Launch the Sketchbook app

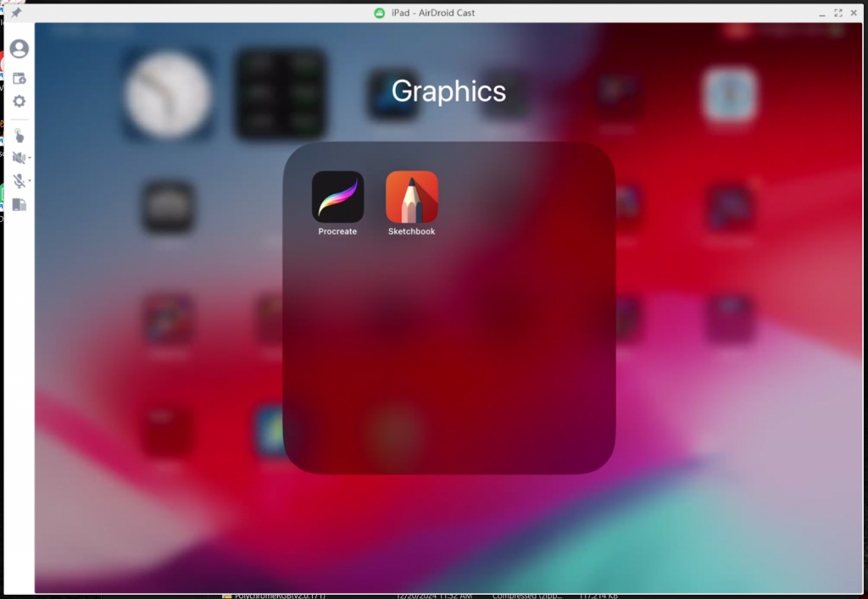click(411, 197)
